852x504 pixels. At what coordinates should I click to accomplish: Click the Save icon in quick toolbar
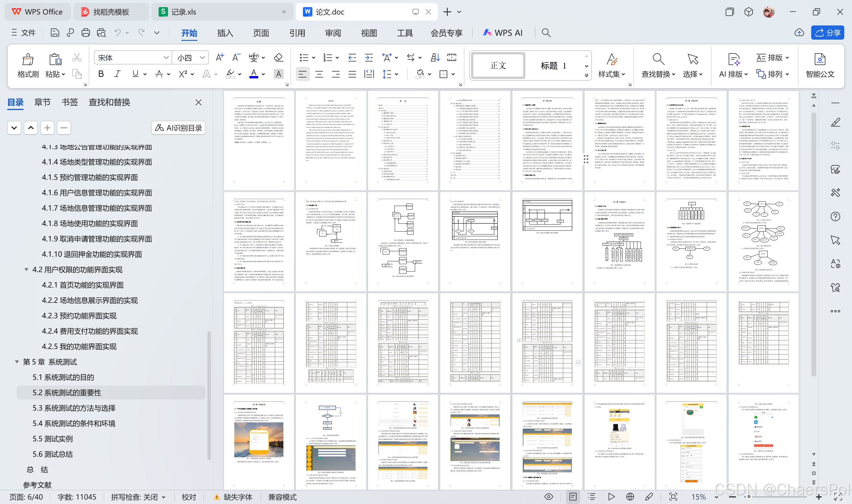[x=55, y=33]
